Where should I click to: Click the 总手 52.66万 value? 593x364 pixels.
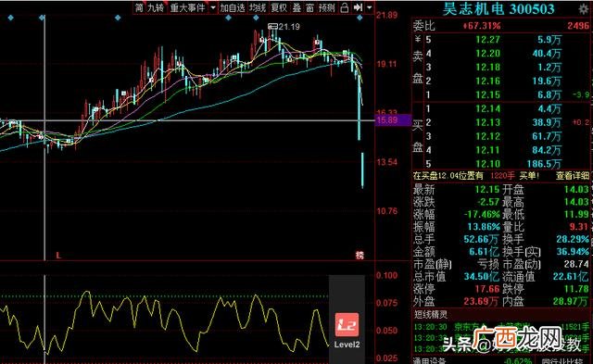pos(481,239)
